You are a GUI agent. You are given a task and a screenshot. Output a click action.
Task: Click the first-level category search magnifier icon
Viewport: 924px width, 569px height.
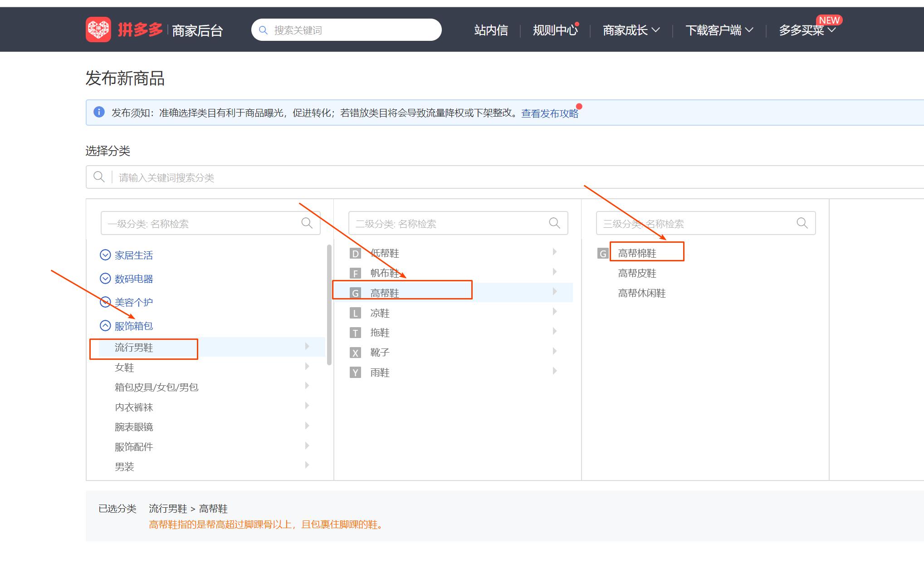307,223
